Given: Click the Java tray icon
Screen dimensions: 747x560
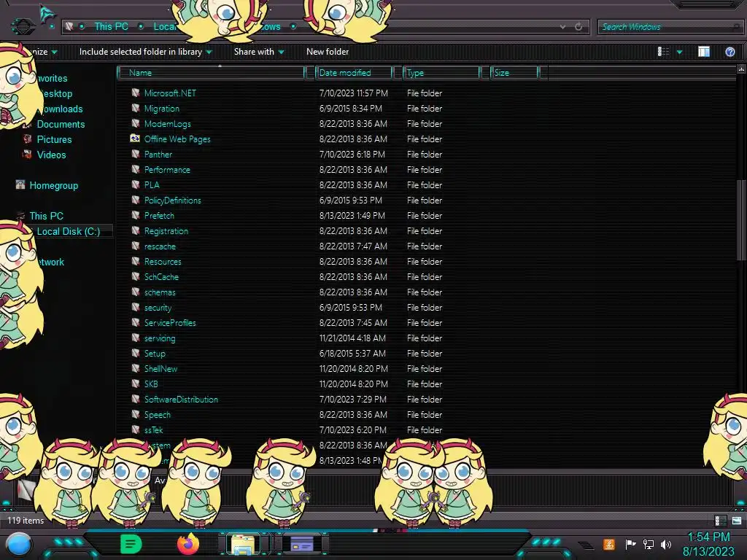Looking at the screenshot, I should pos(608,544).
